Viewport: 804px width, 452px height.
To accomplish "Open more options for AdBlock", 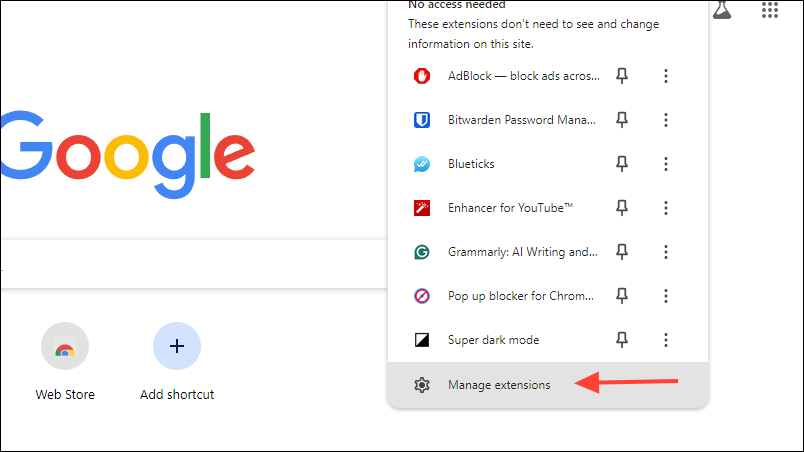I will 666,76.
